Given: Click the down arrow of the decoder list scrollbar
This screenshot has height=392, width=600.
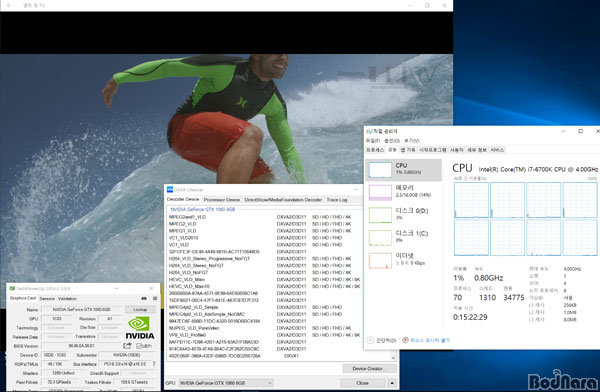Looking at the screenshot, I should [394, 357].
